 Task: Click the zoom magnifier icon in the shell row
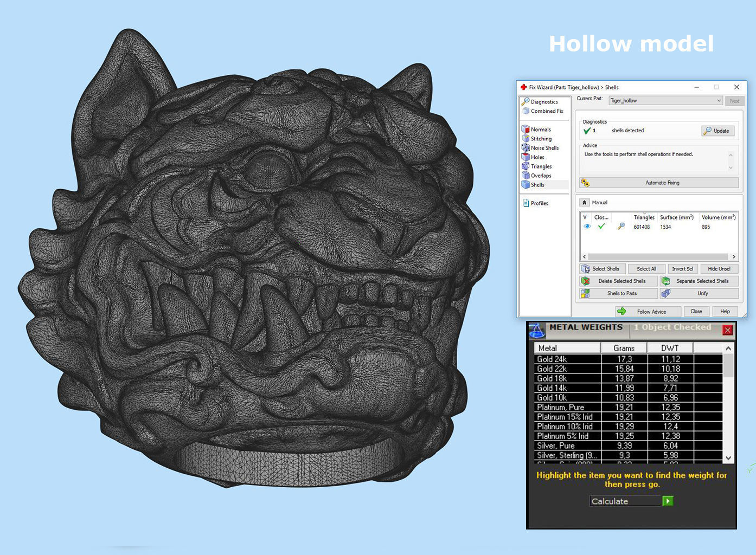(621, 227)
